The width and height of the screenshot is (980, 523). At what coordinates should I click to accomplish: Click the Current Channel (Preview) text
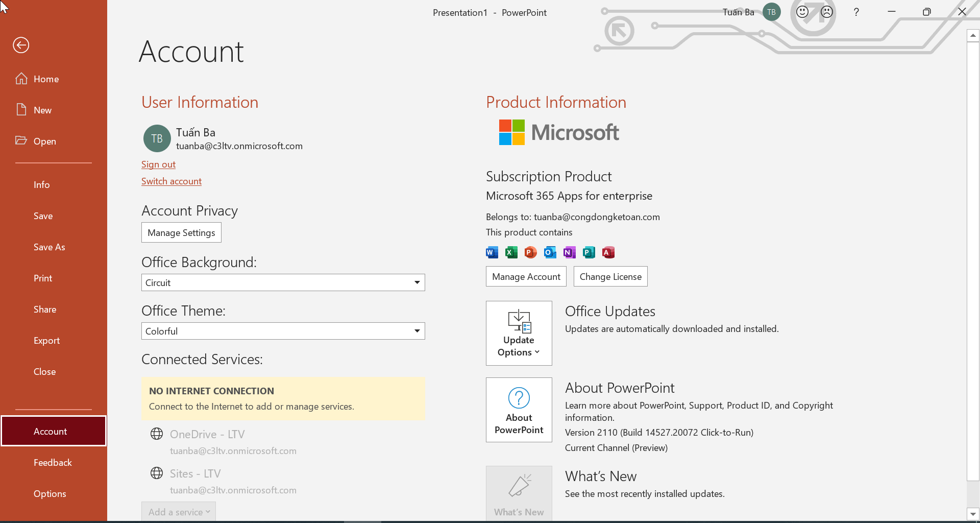coord(616,448)
